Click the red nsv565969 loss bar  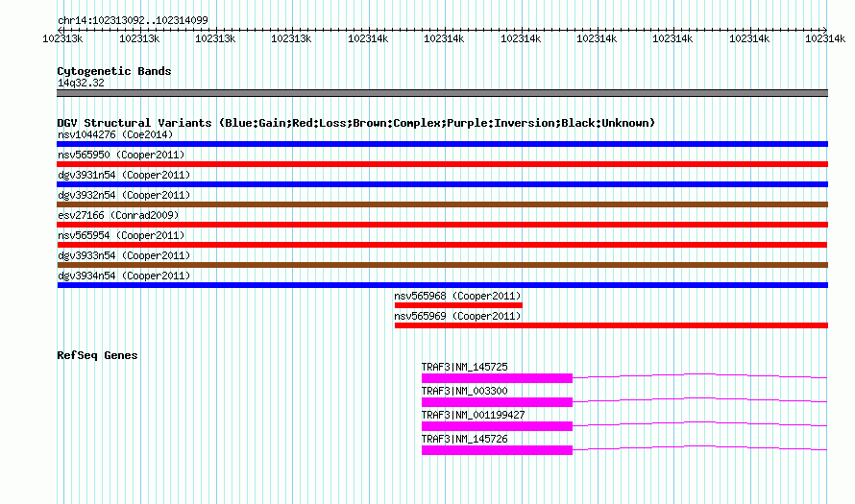[611, 325]
